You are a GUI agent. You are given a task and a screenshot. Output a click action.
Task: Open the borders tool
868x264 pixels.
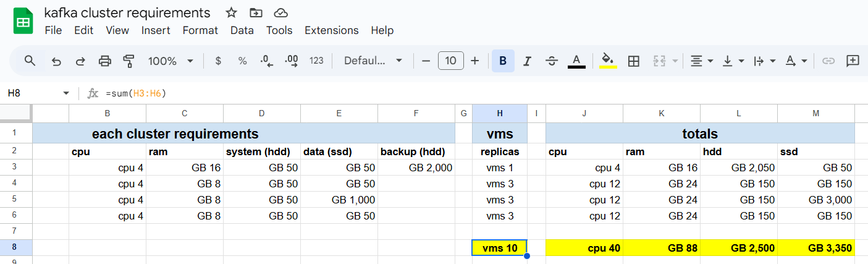[x=633, y=61]
